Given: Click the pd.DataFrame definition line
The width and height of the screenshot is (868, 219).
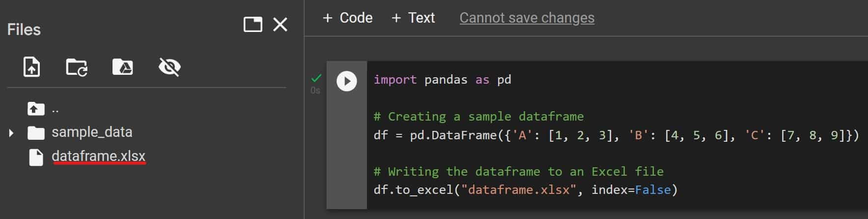Looking at the screenshot, I should point(616,135).
